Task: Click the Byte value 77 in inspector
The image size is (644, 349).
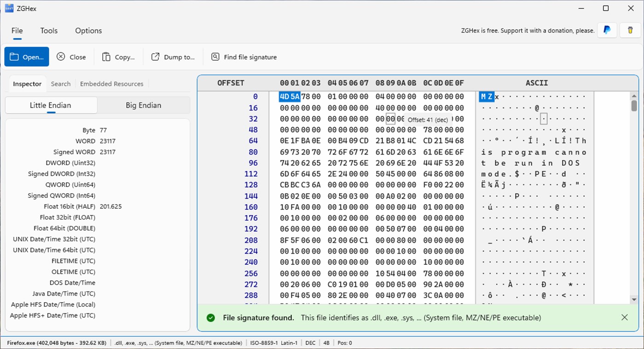Action: tap(103, 130)
